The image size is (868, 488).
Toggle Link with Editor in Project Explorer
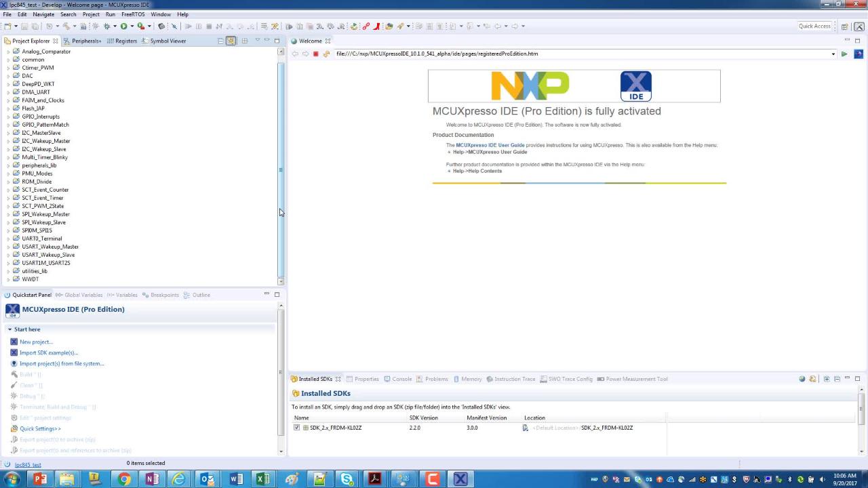point(231,41)
